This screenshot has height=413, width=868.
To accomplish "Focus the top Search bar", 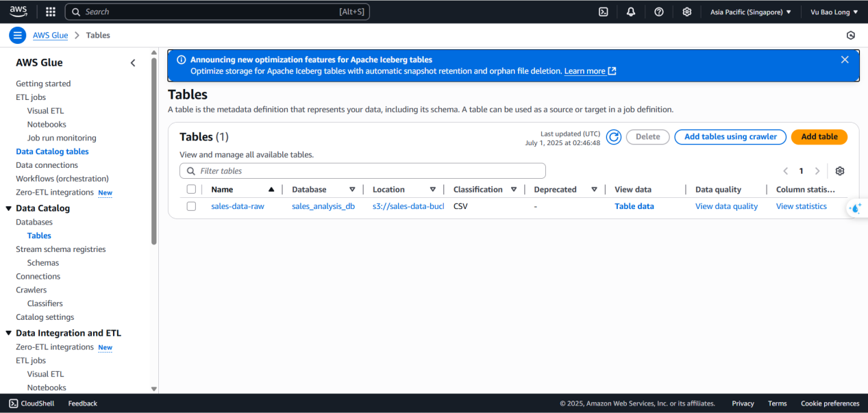I will pyautogui.click(x=217, y=12).
